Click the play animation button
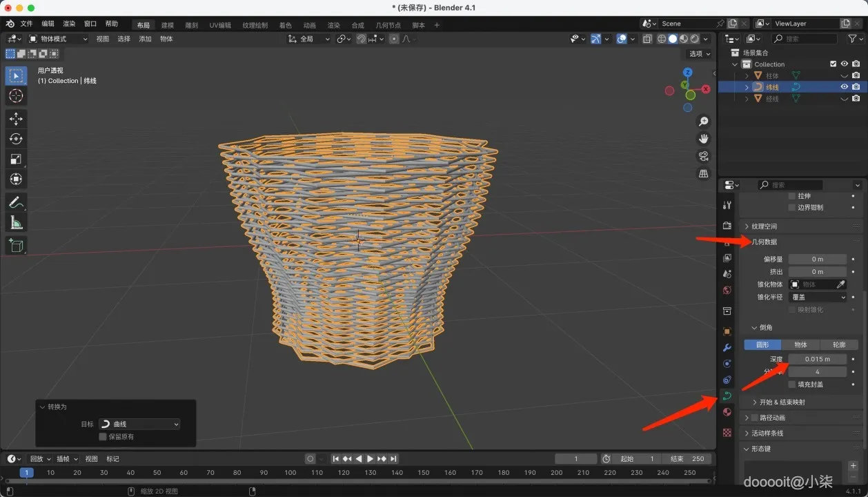The image size is (868, 497). tap(370, 459)
